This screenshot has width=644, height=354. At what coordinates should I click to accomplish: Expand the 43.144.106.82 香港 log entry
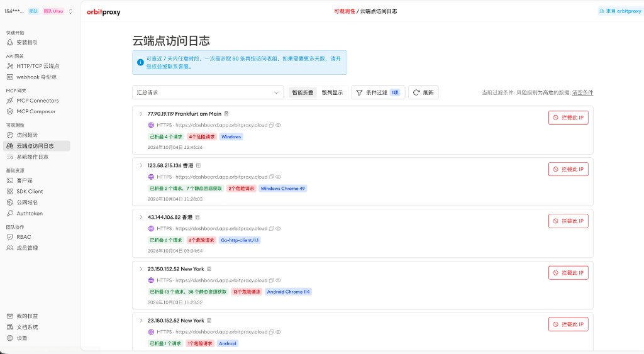[x=141, y=218]
